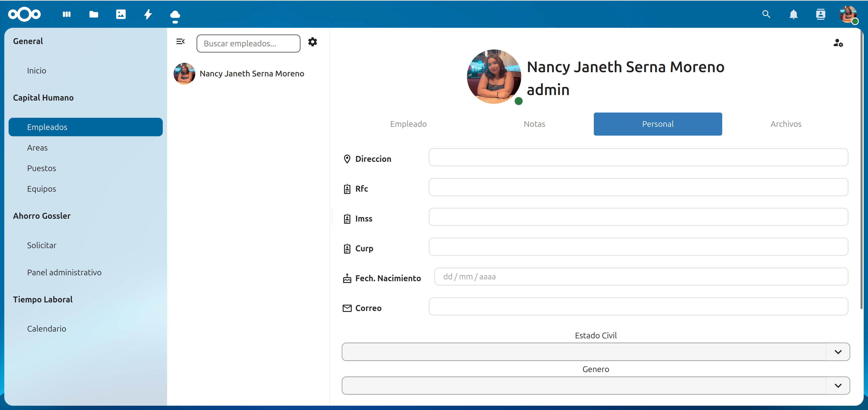Open Panel administrativo in sidebar
This screenshot has width=868, height=410.
64,272
